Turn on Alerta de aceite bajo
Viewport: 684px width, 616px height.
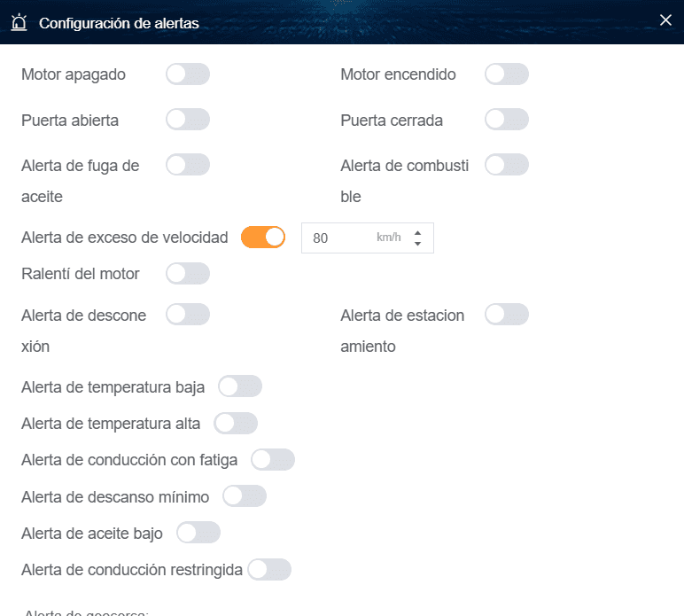198,533
